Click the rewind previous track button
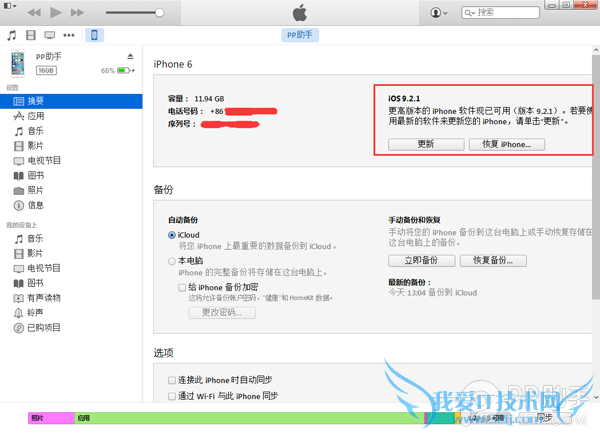Viewport: 600px width, 434px height. [34, 13]
